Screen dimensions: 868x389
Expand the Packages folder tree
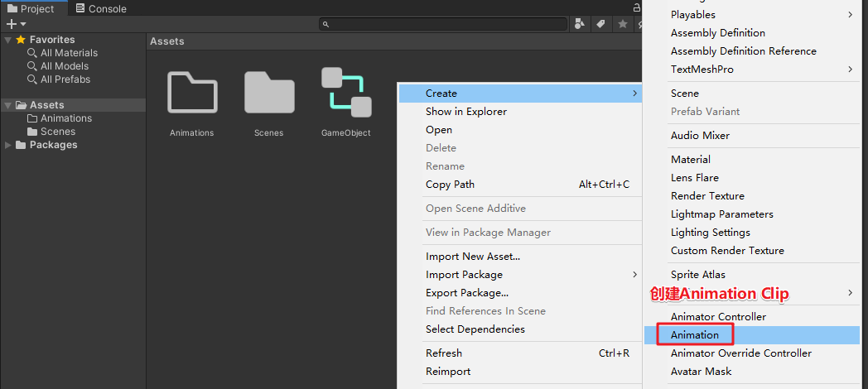click(x=8, y=145)
